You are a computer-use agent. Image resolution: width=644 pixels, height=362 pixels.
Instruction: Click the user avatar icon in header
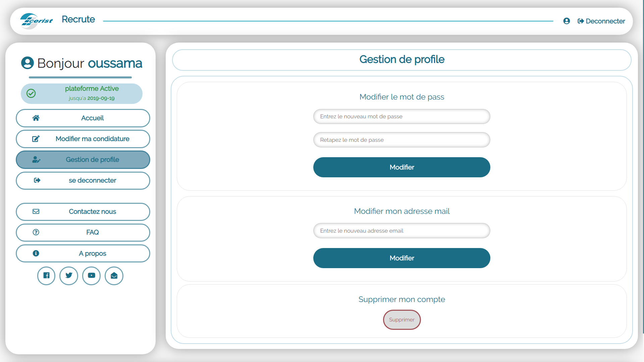[x=567, y=21]
